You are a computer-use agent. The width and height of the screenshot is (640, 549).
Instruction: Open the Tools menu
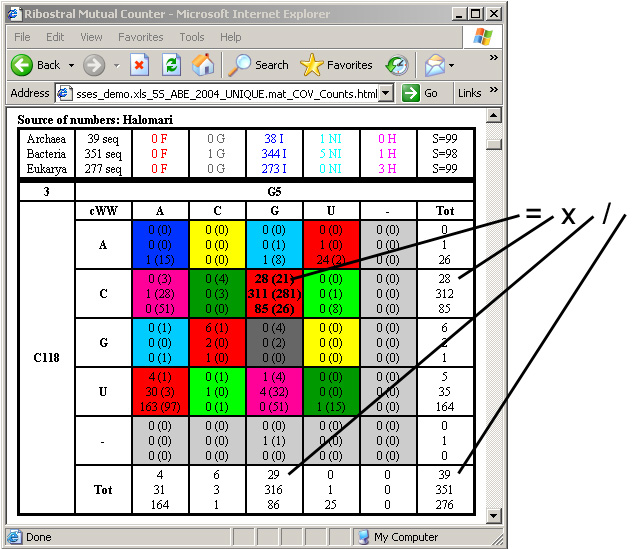pyautogui.click(x=192, y=37)
